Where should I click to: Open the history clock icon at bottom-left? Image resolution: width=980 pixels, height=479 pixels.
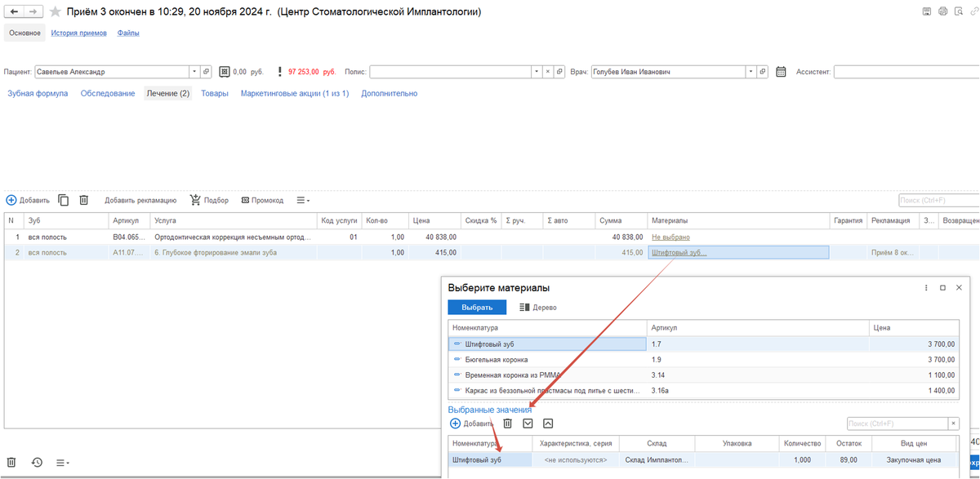click(x=37, y=463)
